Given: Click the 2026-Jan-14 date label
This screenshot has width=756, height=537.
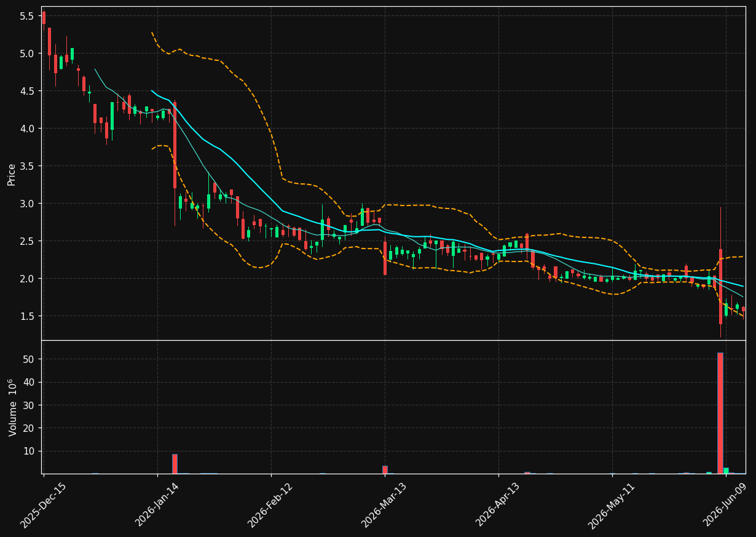Looking at the screenshot, I should 157,505.
